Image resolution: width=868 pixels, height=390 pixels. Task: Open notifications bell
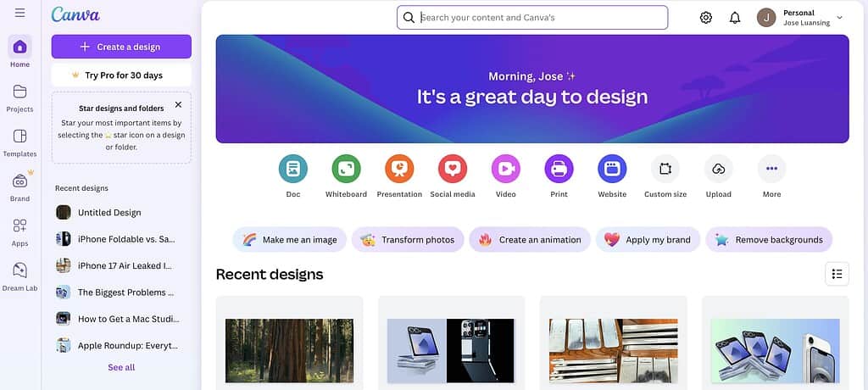(735, 18)
